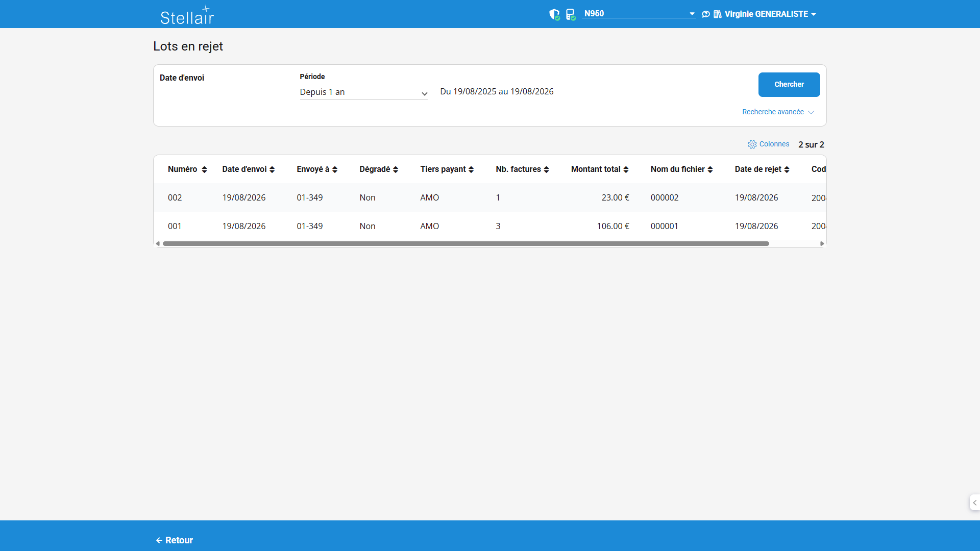Viewport: 980px width, 551px height.
Task: Click the shield security status icon
Action: coord(554,14)
